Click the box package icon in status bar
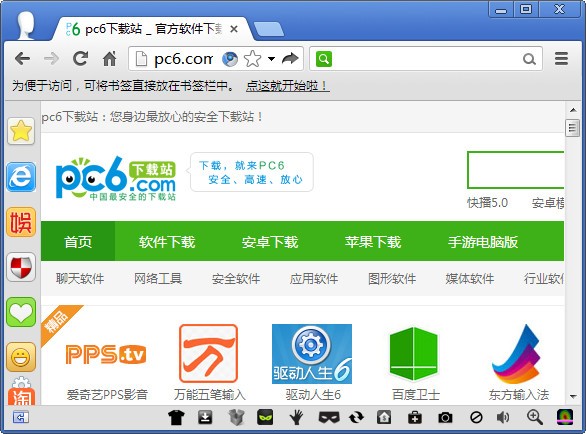The image size is (586, 434). tap(236, 417)
